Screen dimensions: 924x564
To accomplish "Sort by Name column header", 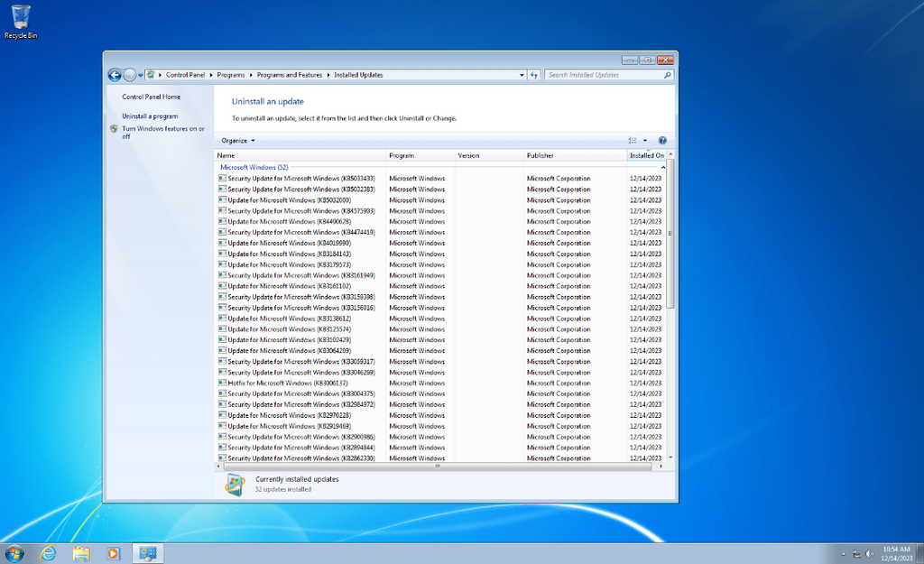I will pyautogui.click(x=300, y=155).
